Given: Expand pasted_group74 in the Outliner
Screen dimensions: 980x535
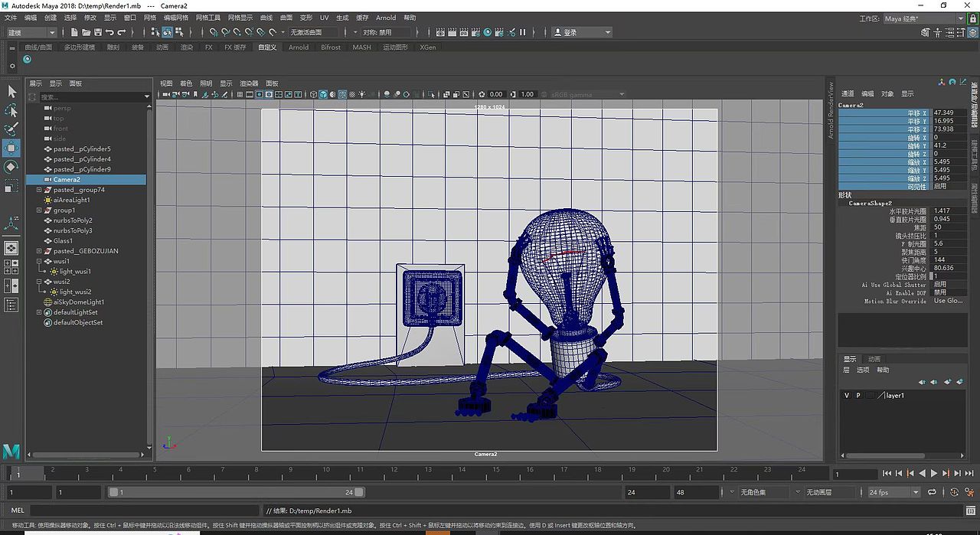Looking at the screenshot, I should [x=39, y=190].
